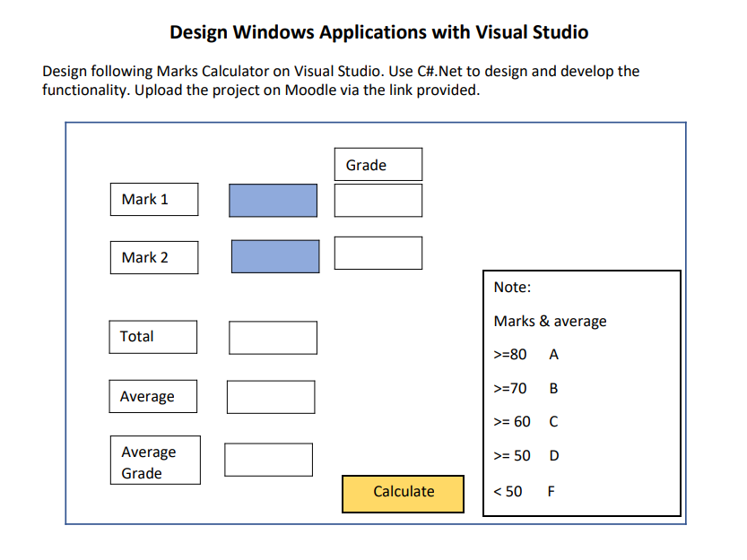
Task: Click the Total result box
Action: coord(273,338)
